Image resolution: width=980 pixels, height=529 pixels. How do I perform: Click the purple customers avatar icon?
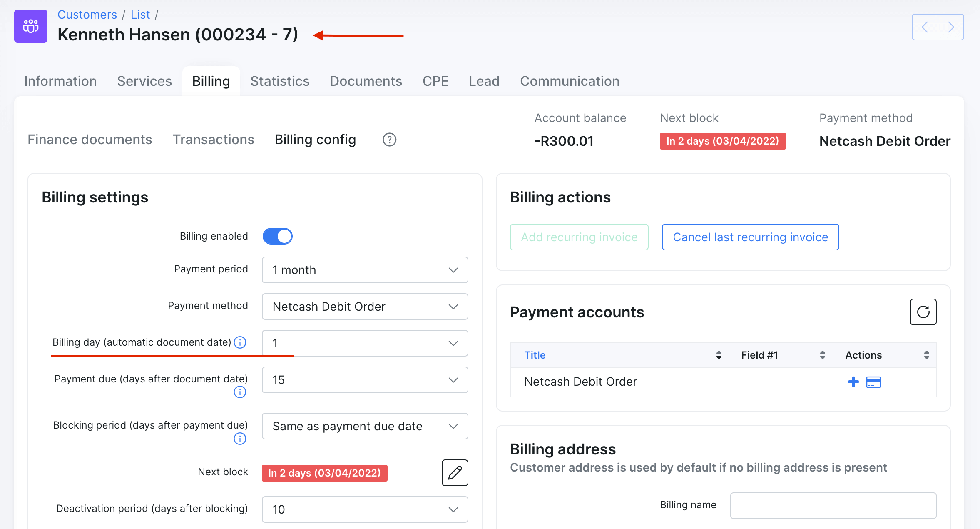[31, 26]
